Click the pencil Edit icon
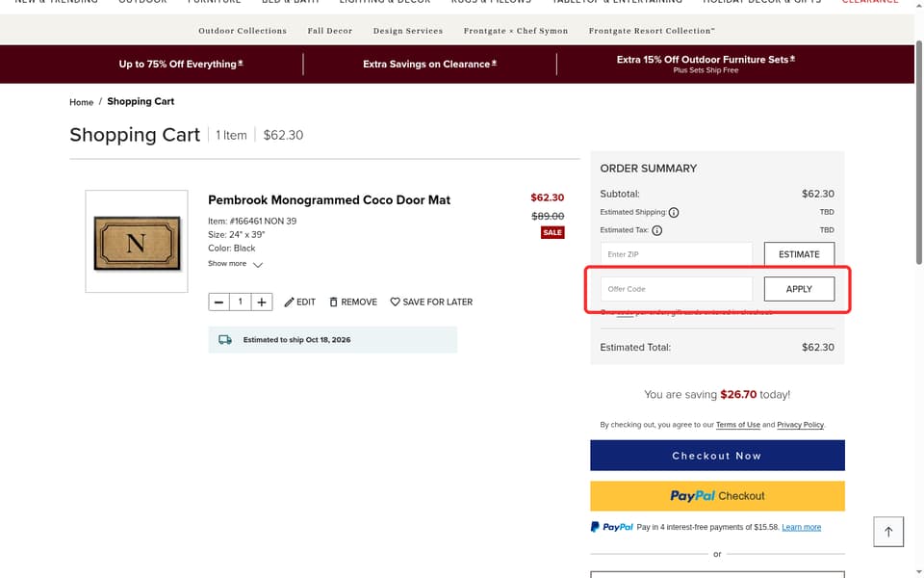The width and height of the screenshot is (924, 578). (289, 302)
